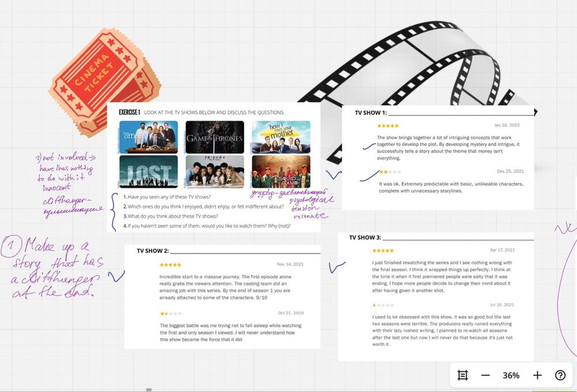
Task: Select the handwritten note 'Make up a story'
Action: click(53, 266)
